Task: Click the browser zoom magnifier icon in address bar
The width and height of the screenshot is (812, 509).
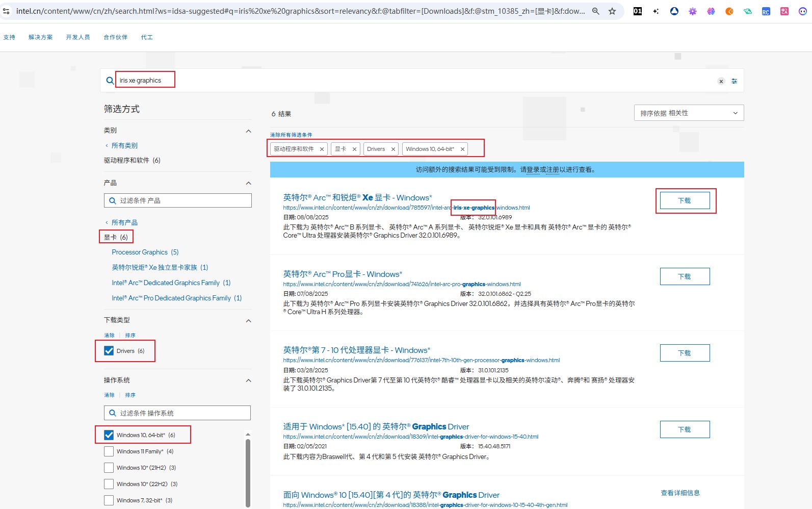Action: (595, 11)
